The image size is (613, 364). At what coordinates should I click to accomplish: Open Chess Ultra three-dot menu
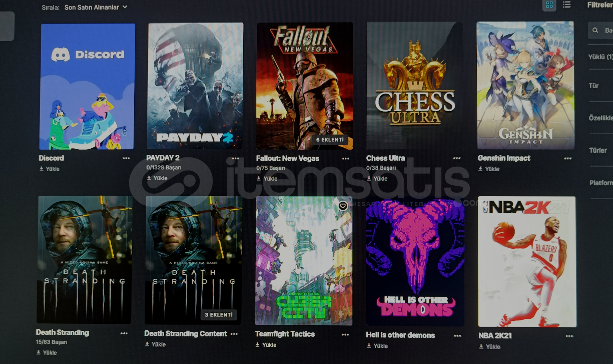(x=457, y=158)
